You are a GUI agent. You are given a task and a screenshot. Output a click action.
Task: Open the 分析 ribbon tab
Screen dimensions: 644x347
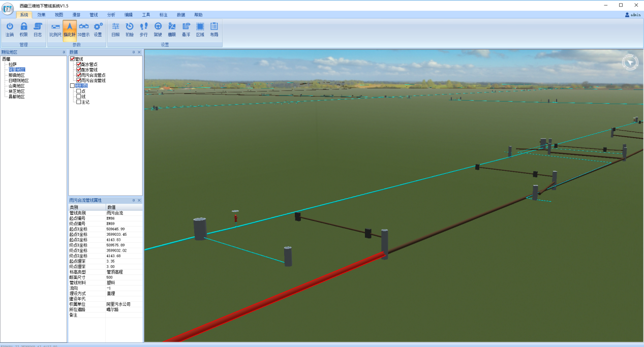[x=111, y=15]
